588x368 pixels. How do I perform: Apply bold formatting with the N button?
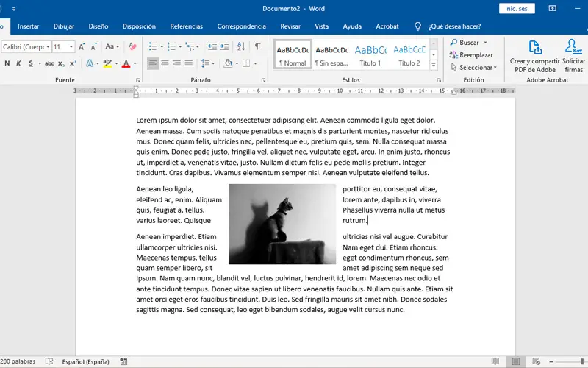7,63
